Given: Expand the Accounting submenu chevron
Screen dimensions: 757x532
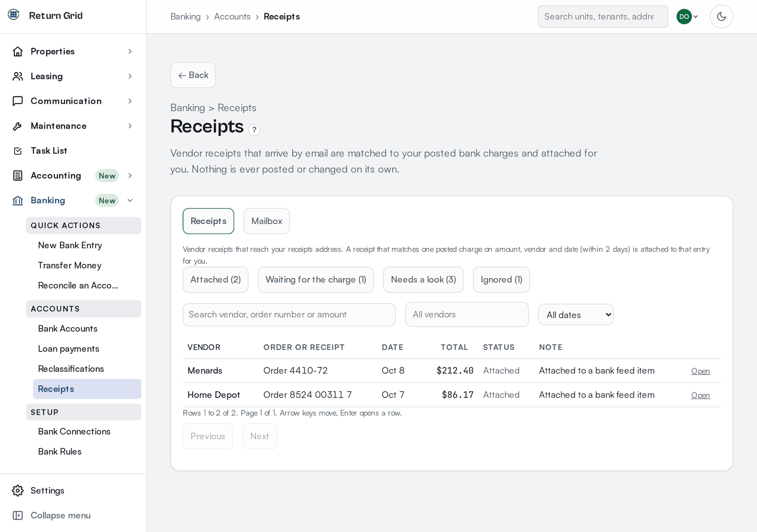Looking at the screenshot, I should [130, 176].
